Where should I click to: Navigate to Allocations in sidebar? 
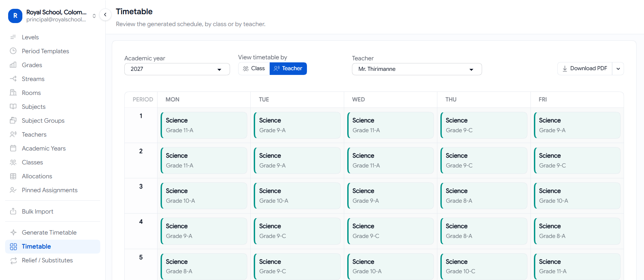pos(53,176)
